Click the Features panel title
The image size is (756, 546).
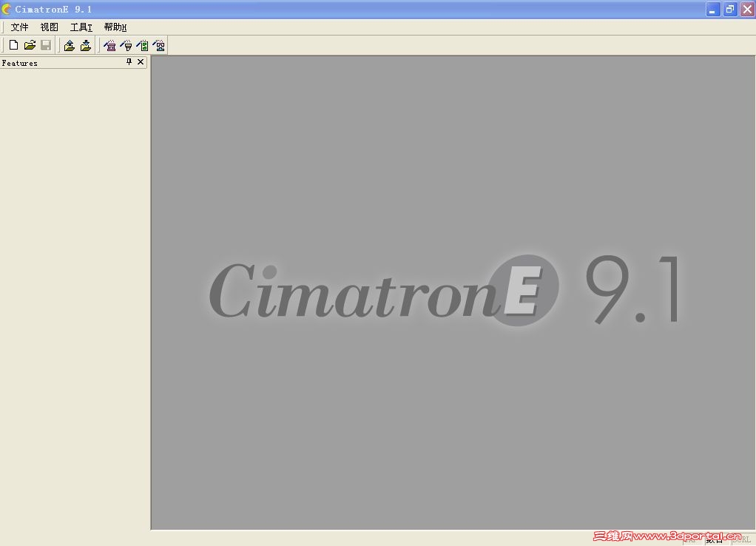tap(19, 63)
